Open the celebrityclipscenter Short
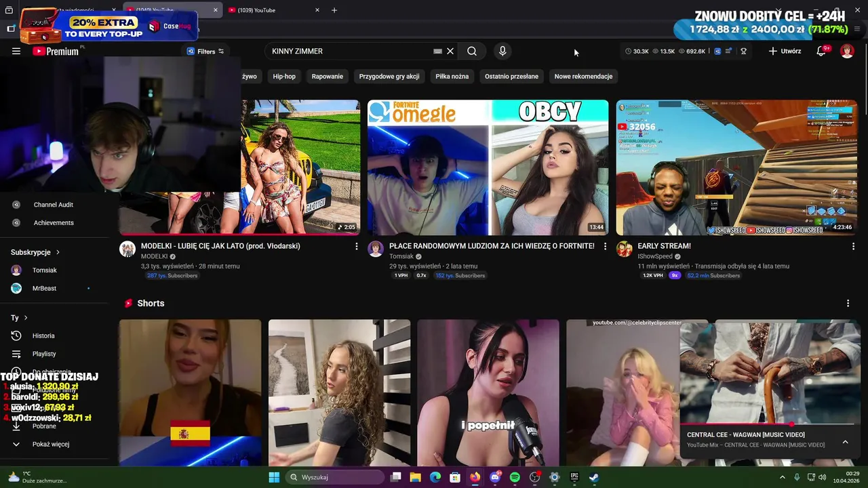The height and width of the screenshot is (488, 868). (x=623, y=393)
